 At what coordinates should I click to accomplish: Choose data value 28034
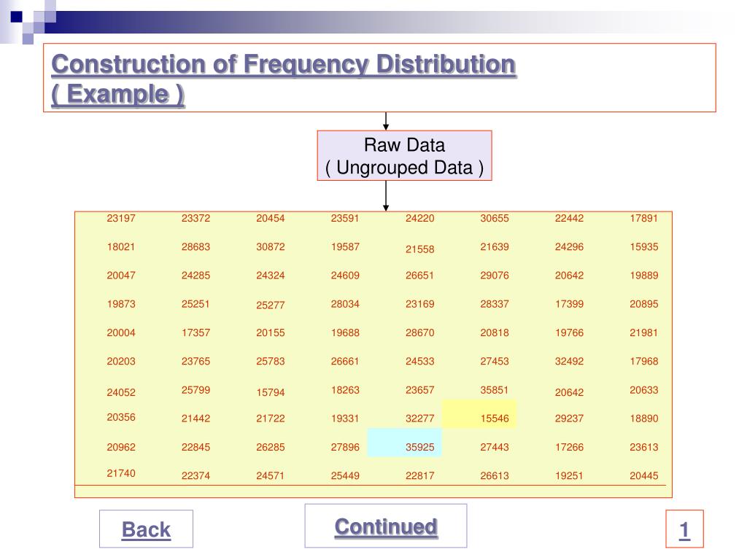click(x=345, y=304)
